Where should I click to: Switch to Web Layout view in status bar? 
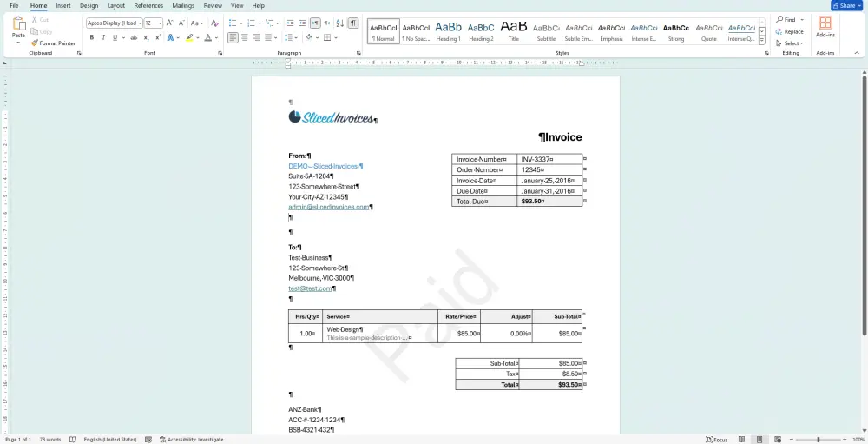[778, 440]
